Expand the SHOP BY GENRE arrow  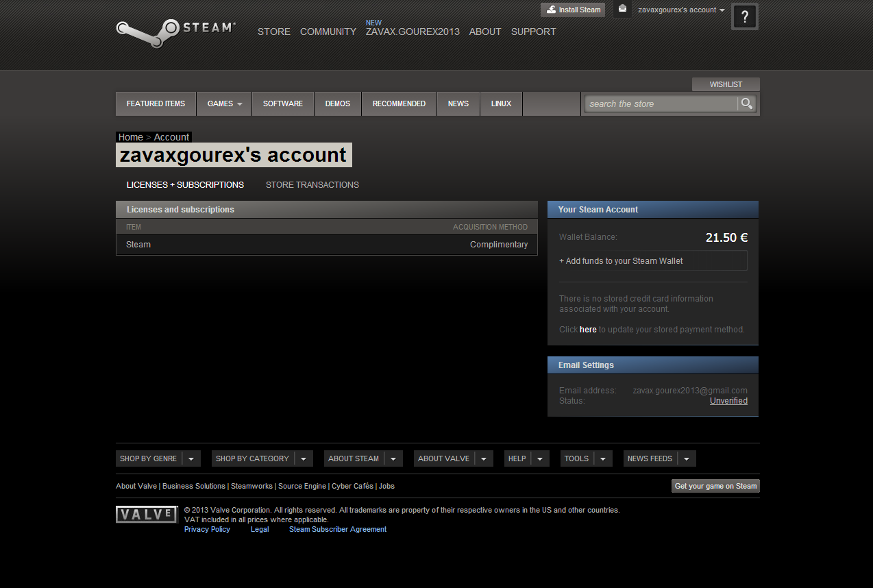click(x=191, y=458)
